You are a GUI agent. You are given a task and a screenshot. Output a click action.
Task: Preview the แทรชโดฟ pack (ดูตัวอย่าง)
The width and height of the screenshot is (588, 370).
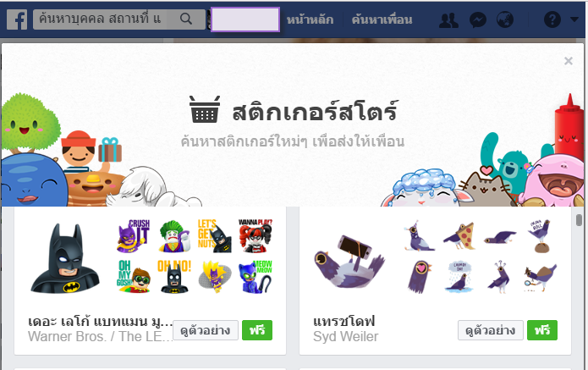(491, 330)
